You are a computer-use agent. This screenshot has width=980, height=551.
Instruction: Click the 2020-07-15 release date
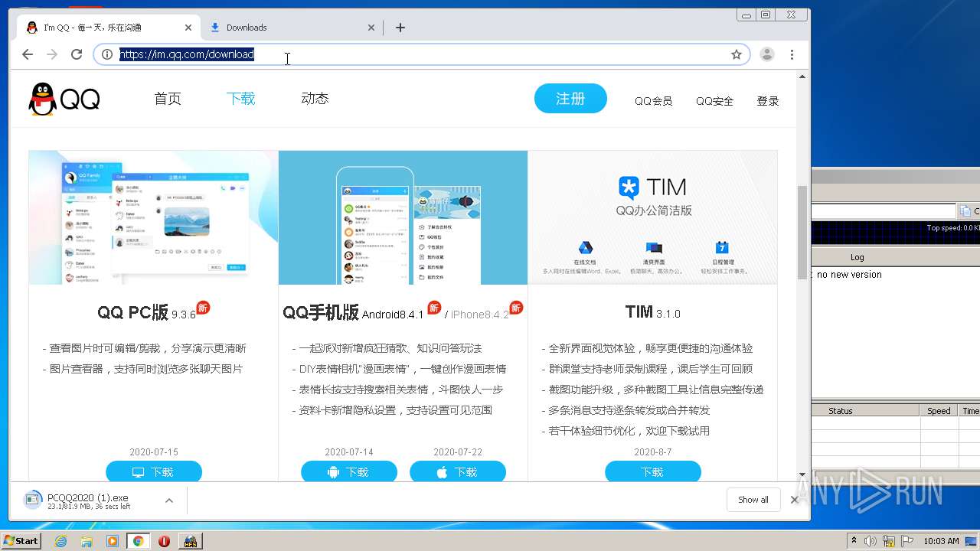point(154,452)
